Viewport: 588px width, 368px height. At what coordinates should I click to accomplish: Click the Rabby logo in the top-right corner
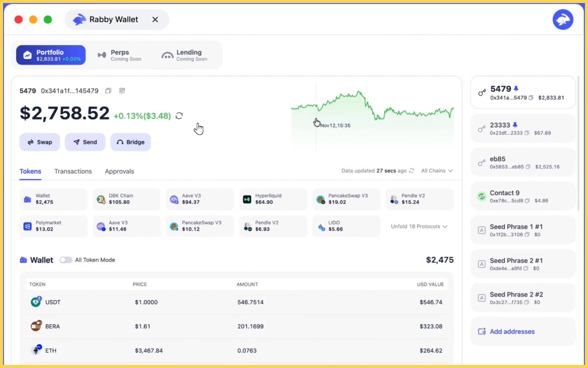[563, 19]
